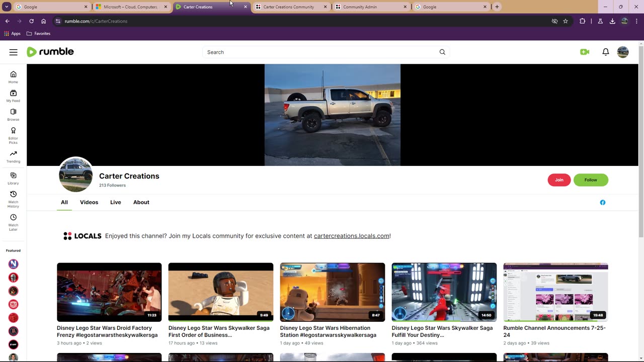Screen dimensions: 644x362
Task: Open My Feed in sidebar
Action: (x=13, y=96)
